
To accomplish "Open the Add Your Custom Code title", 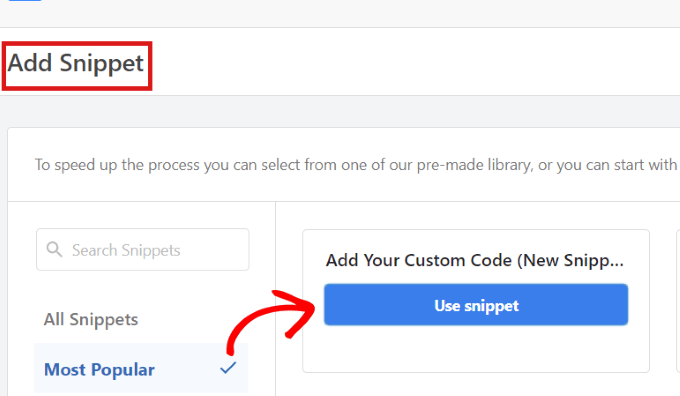I will (474, 260).
